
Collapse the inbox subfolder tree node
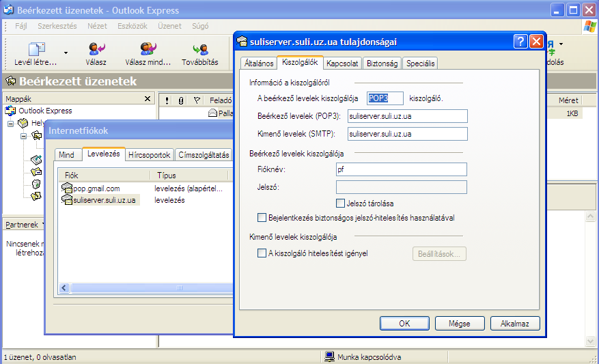coord(23,136)
